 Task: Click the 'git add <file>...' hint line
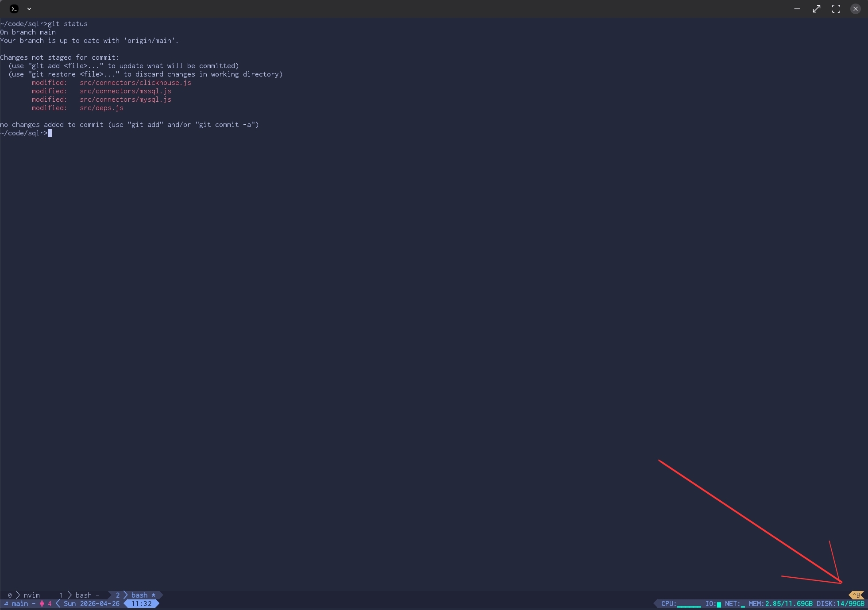tap(123, 66)
